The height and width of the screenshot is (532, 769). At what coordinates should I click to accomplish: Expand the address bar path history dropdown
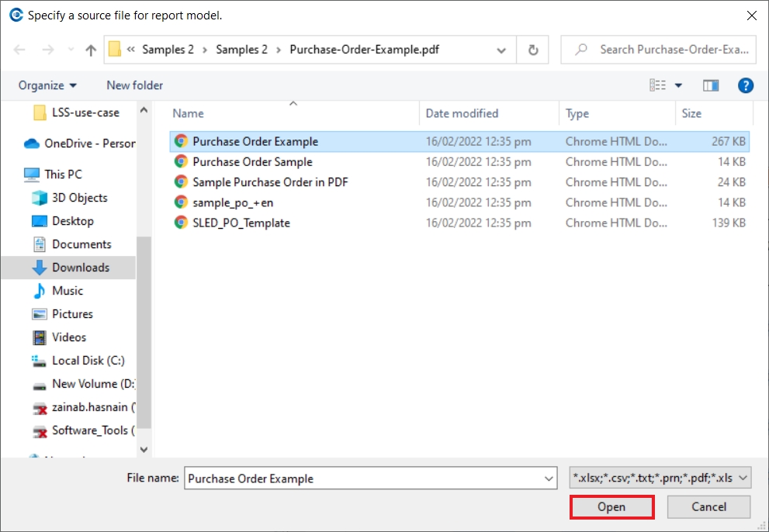coord(501,50)
